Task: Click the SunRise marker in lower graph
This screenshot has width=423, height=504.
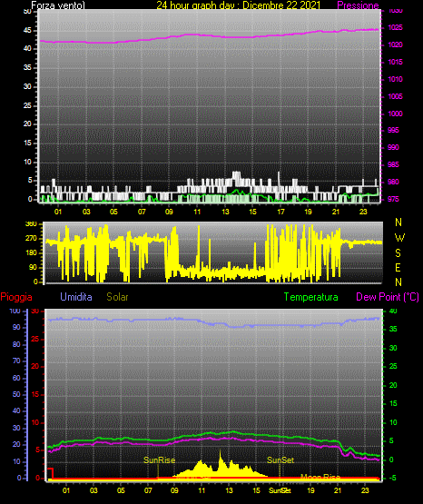Action: (x=160, y=460)
